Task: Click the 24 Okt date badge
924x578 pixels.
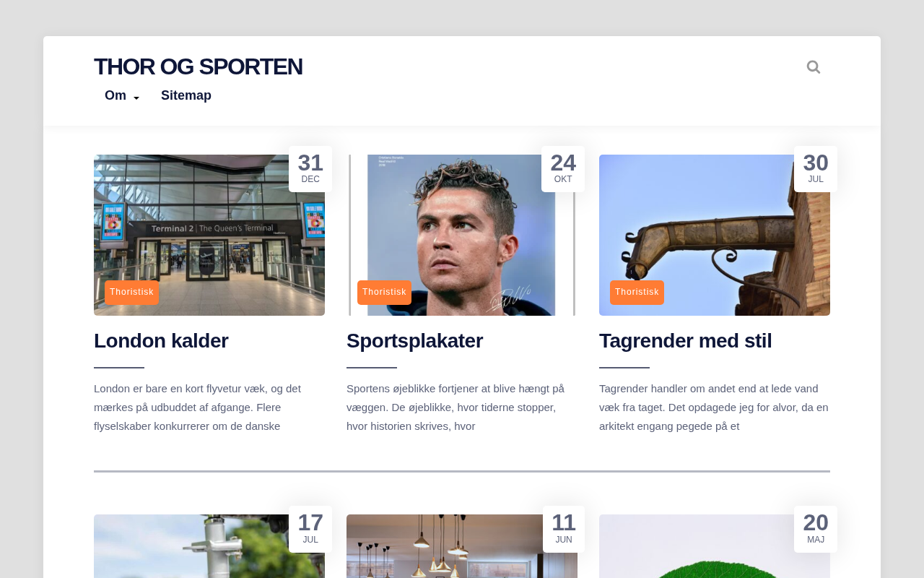Action: (x=563, y=169)
